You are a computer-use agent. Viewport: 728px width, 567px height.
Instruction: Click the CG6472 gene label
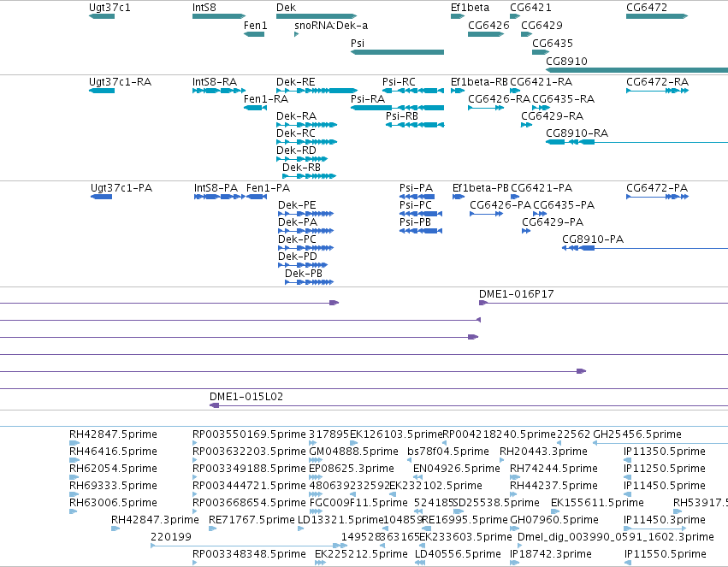647,8
